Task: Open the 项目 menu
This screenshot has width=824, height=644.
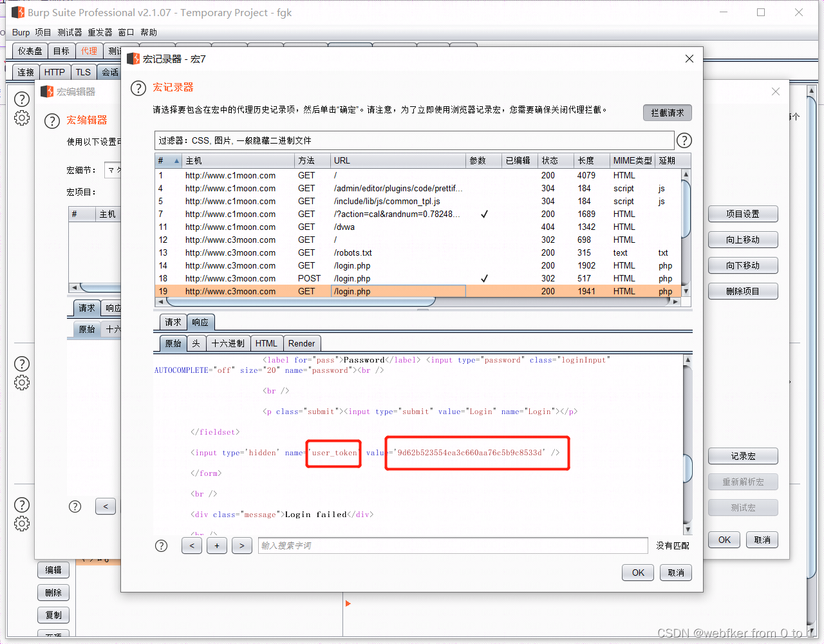Action: point(43,32)
